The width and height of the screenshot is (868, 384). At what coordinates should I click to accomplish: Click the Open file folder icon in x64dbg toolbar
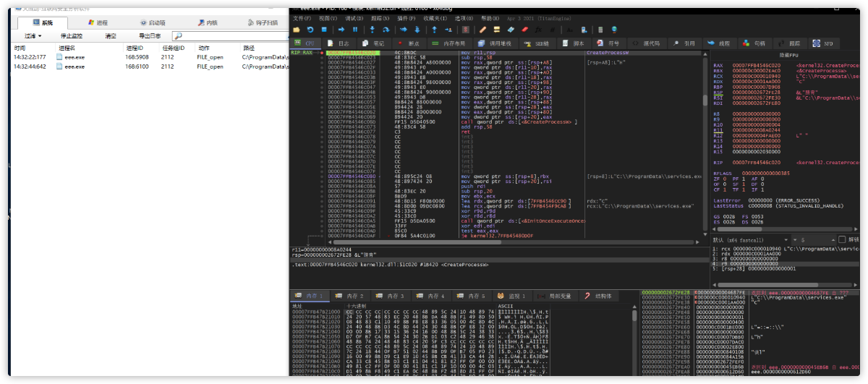[x=297, y=30]
